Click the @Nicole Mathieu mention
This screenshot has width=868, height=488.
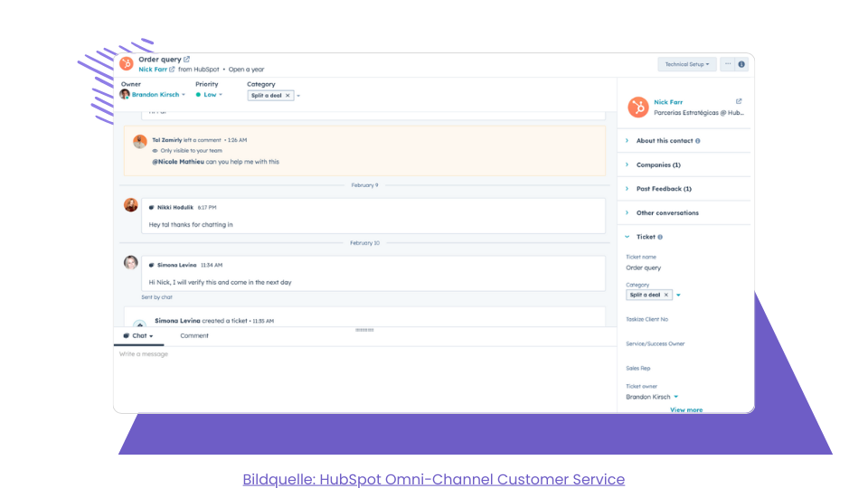point(178,162)
